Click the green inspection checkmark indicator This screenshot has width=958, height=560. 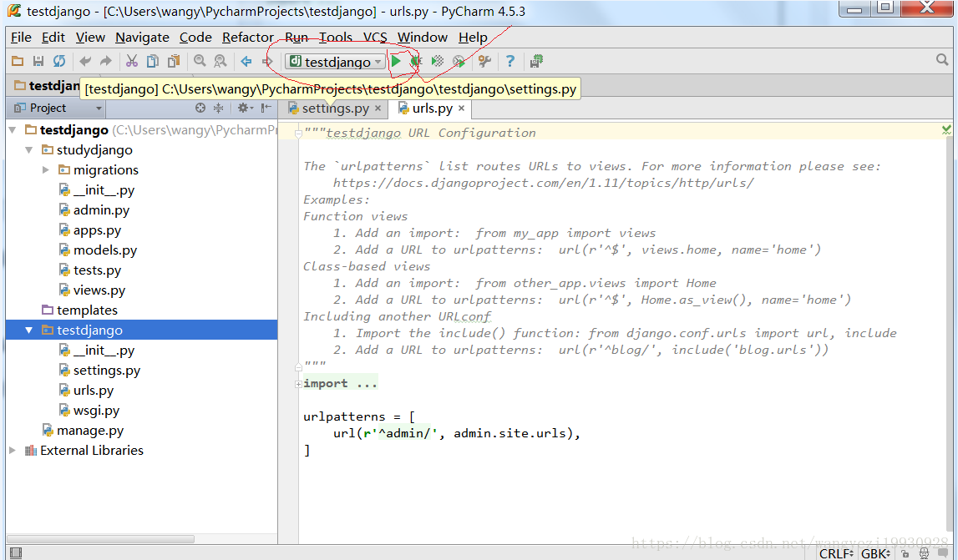pyautogui.click(x=946, y=129)
